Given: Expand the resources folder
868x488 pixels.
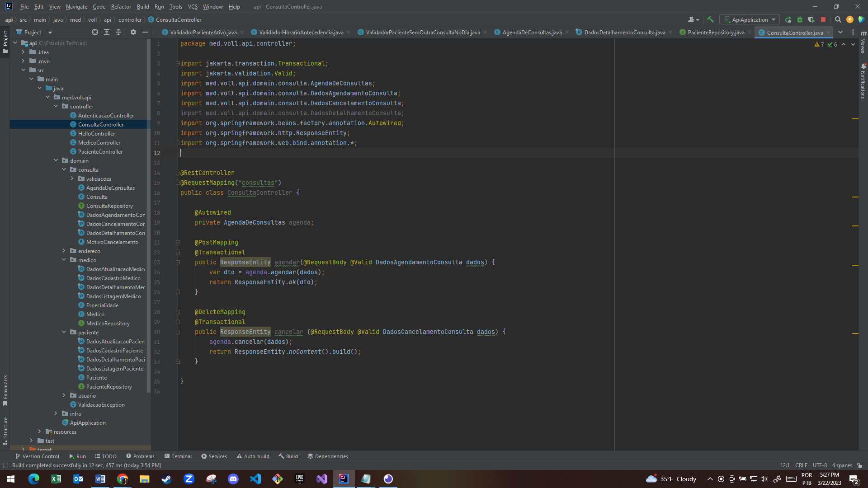Looking at the screenshot, I should click(40, 432).
